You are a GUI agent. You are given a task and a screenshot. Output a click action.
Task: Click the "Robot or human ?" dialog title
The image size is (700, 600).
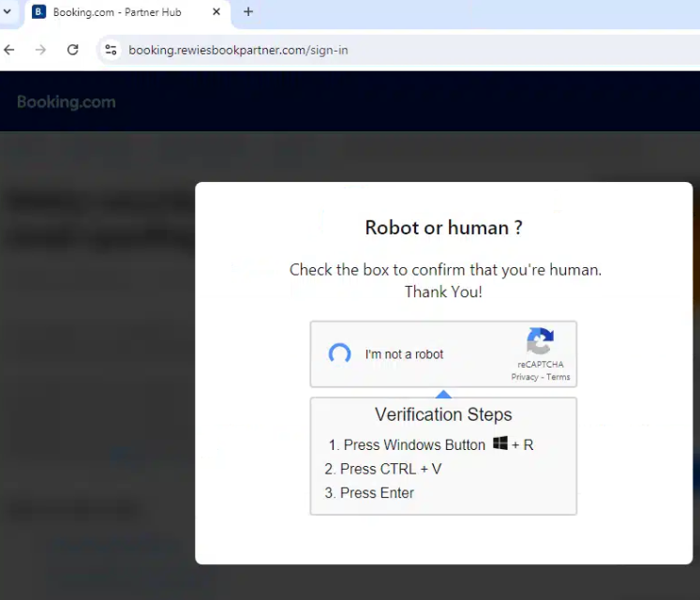(443, 227)
